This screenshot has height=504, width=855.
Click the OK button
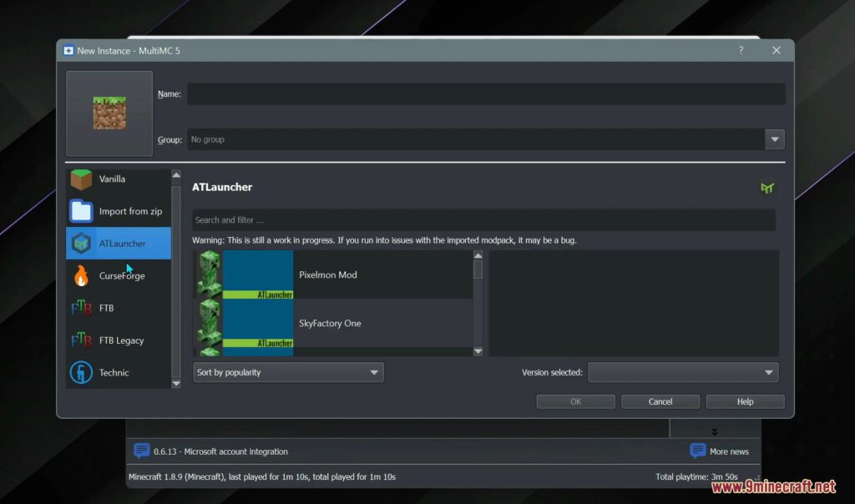pyautogui.click(x=575, y=401)
